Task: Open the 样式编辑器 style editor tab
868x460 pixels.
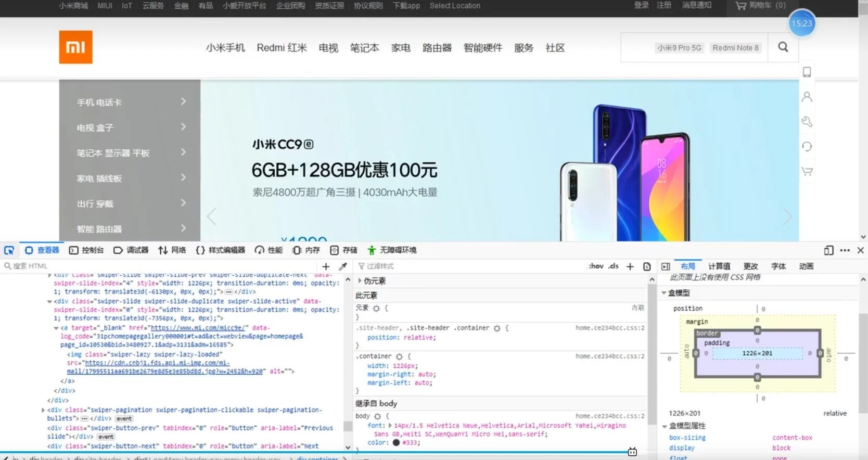Action: click(220, 250)
